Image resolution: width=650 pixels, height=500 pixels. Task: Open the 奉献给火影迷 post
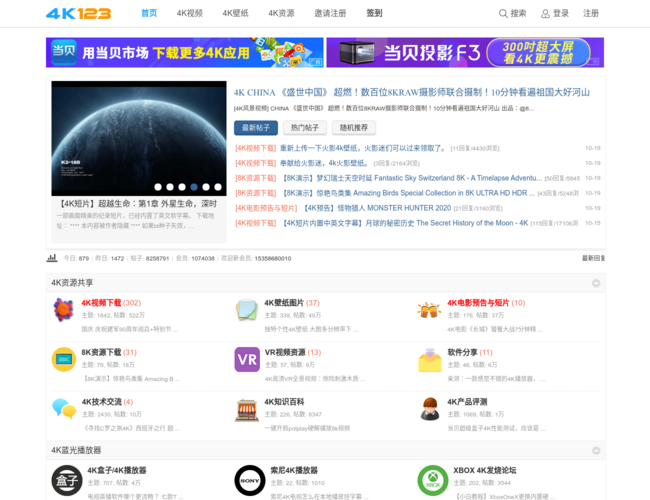click(x=324, y=163)
